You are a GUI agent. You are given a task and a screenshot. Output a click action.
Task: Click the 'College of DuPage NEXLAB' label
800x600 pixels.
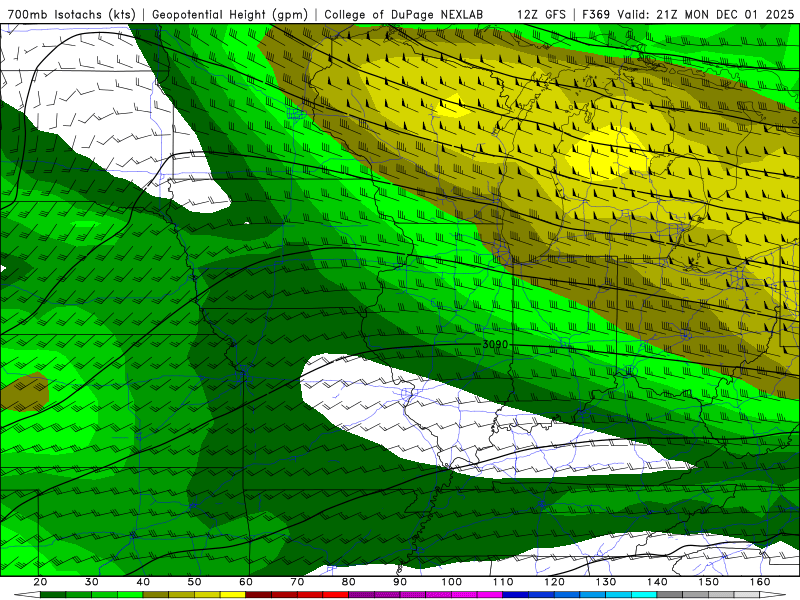pyautogui.click(x=404, y=15)
